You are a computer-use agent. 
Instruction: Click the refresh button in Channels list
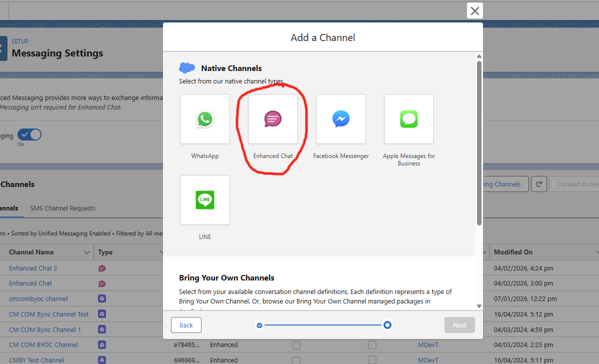[x=539, y=184]
